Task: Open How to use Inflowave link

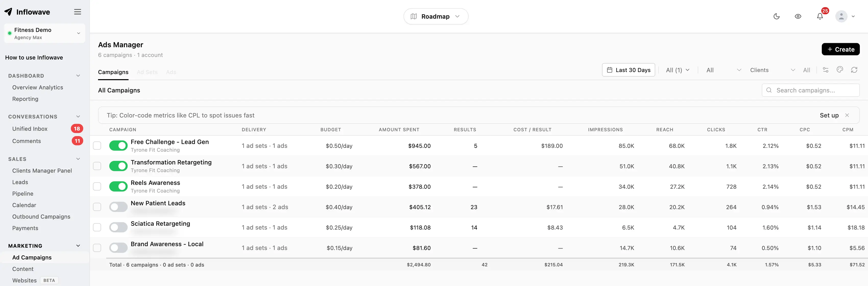Action: click(34, 57)
